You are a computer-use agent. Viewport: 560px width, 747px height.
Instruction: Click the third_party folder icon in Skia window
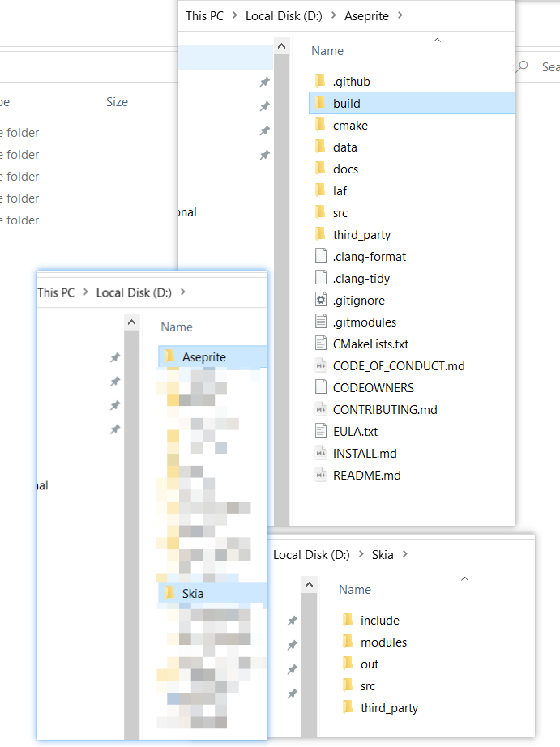pos(348,707)
